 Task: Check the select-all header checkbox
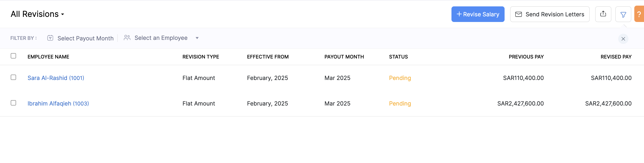(14, 56)
